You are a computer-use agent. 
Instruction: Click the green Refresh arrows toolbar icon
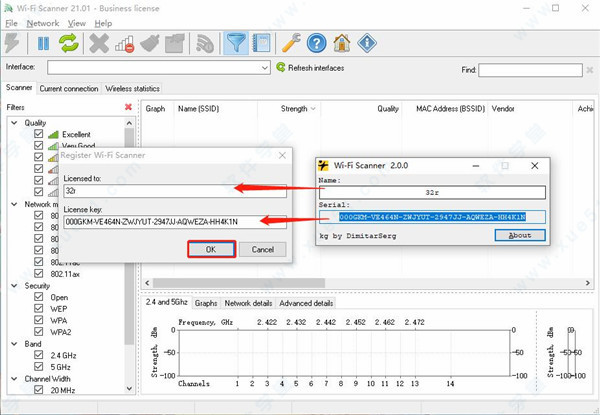click(69, 43)
